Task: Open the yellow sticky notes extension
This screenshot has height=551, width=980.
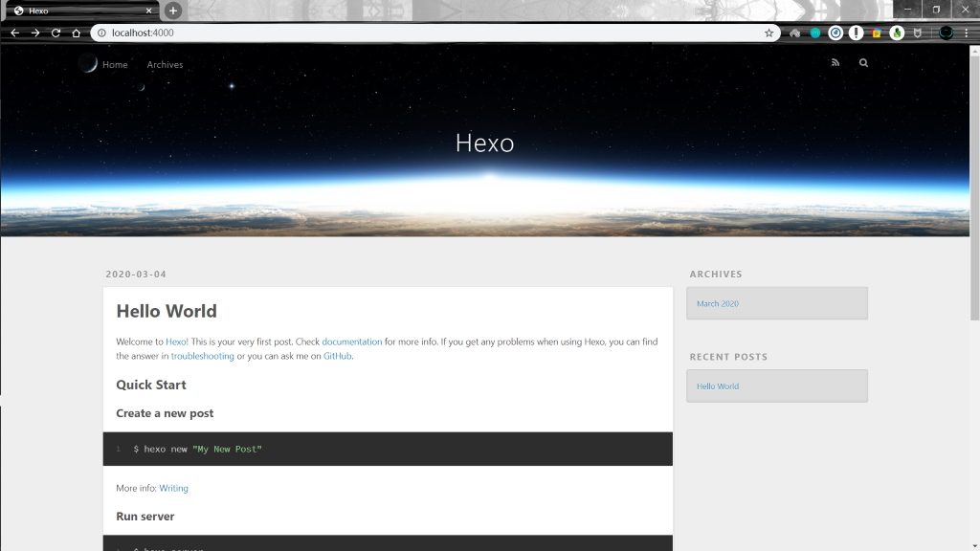Action: [877, 33]
